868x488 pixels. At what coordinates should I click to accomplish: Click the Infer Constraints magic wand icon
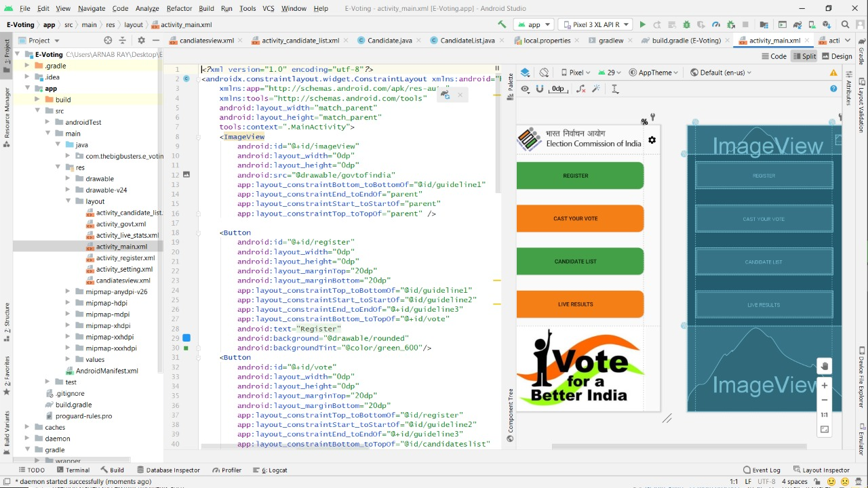click(597, 89)
